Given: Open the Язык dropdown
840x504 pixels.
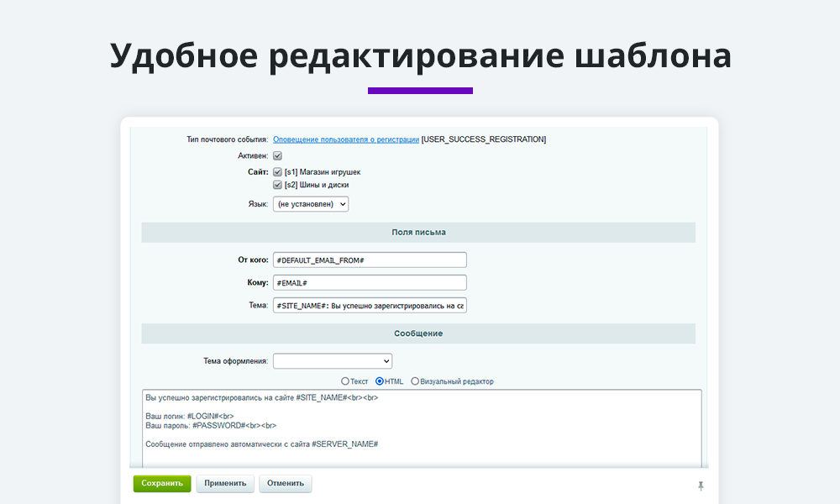Looking at the screenshot, I should (x=310, y=204).
